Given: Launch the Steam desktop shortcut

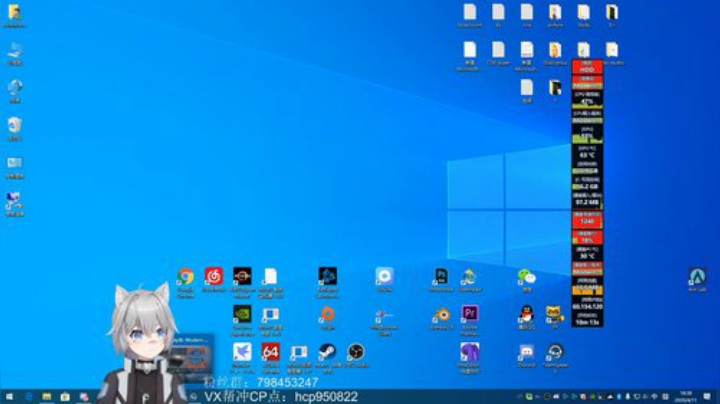Looking at the screenshot, I should click(x=327, y=352).
